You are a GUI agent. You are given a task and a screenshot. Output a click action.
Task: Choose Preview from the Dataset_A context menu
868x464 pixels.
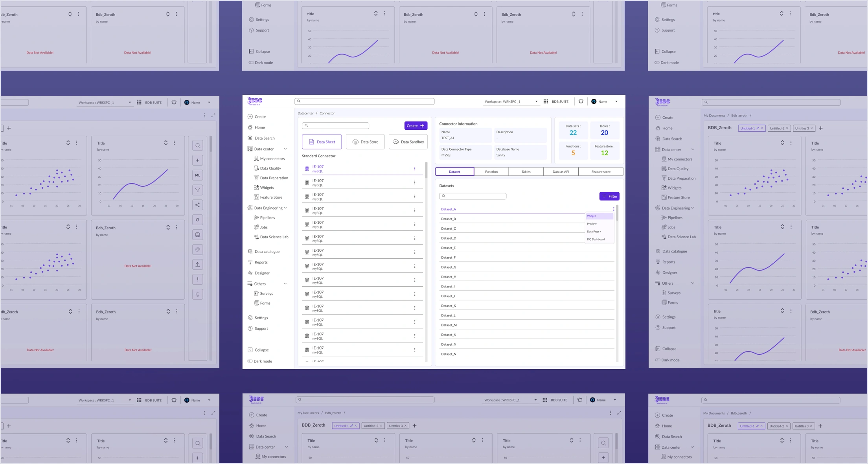pos(599,224)
